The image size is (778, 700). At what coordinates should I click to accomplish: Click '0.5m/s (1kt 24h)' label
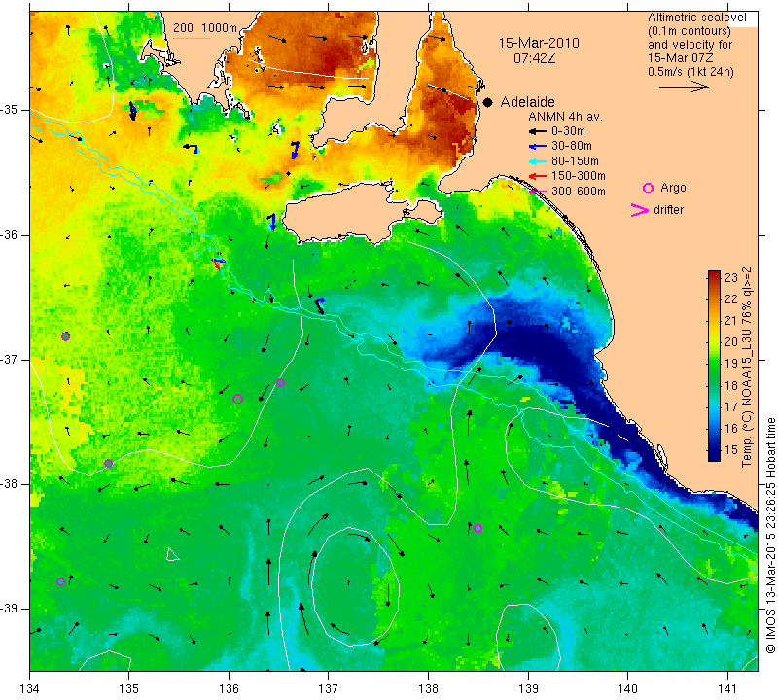point(690,72)
